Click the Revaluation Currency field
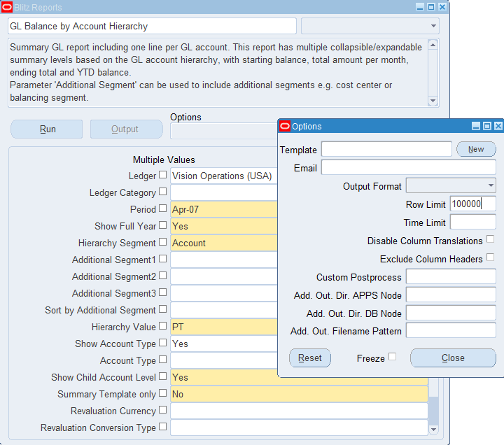The width and height of the screenshot is (504, 445). coord(299,411)
